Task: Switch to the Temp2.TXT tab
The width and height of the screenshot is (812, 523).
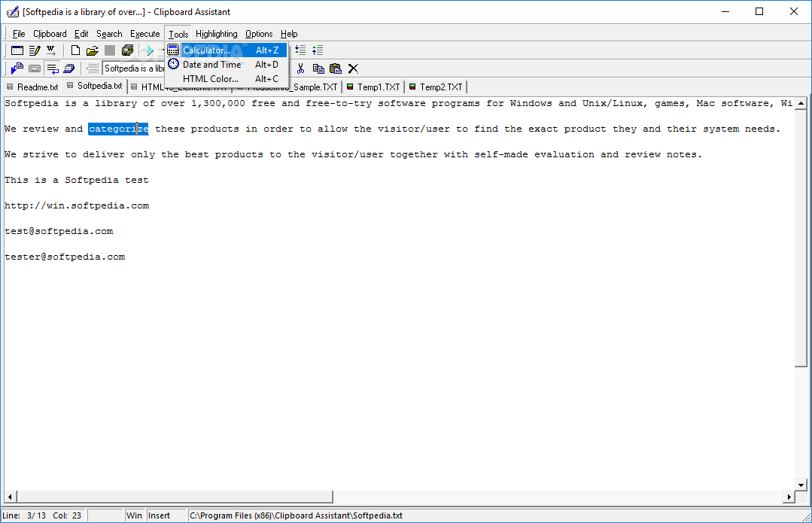Action: pyautogui.click(x=436, y=87)
